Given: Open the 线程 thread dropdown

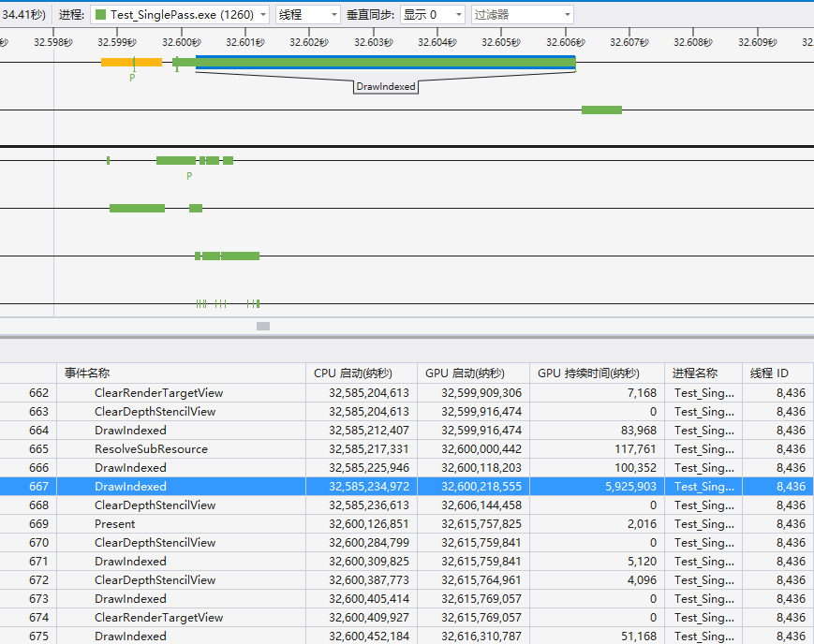Looking at the screenshot, I should [x=308, y=15].
